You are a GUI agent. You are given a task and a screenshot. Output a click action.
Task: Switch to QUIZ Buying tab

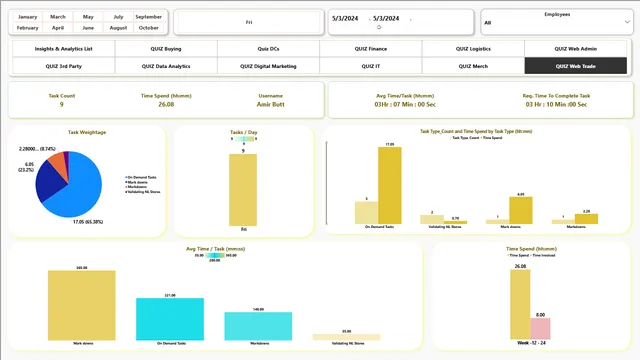pyautogui.click(x=166, y=49)
